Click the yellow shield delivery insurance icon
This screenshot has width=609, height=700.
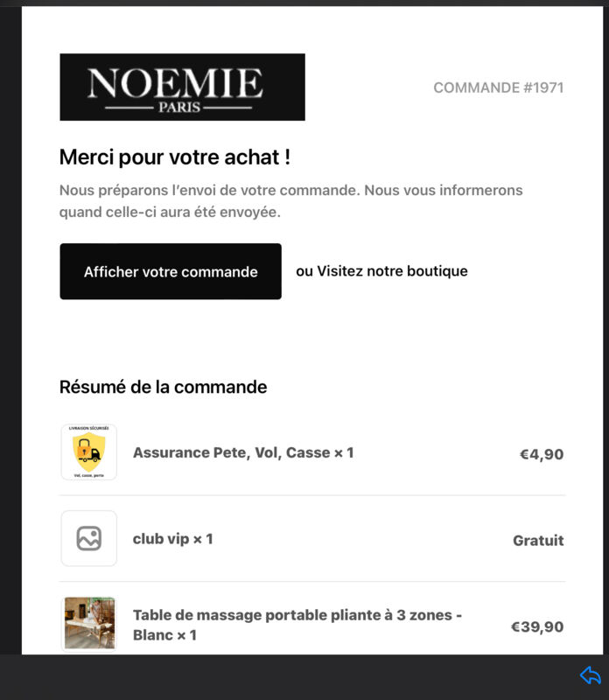click(x=89, y=451)
